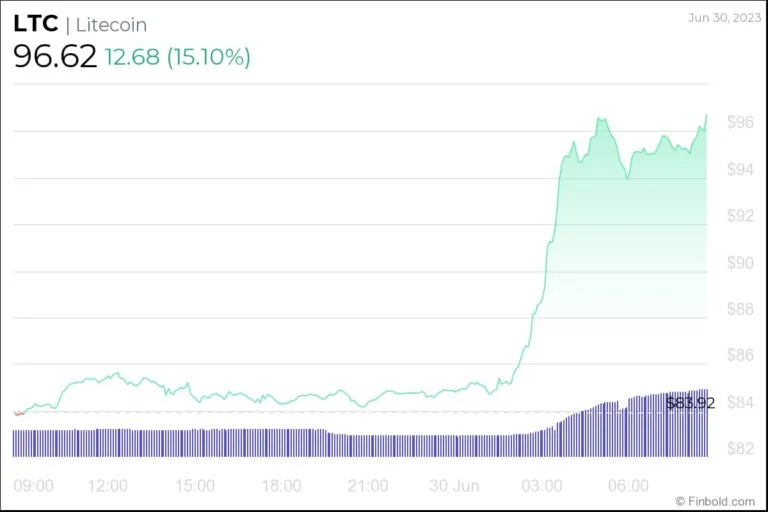Viewport: 768px width, 512px height.
Task: Open the Finbold.com copyright watermark
Action: [714, 501]
